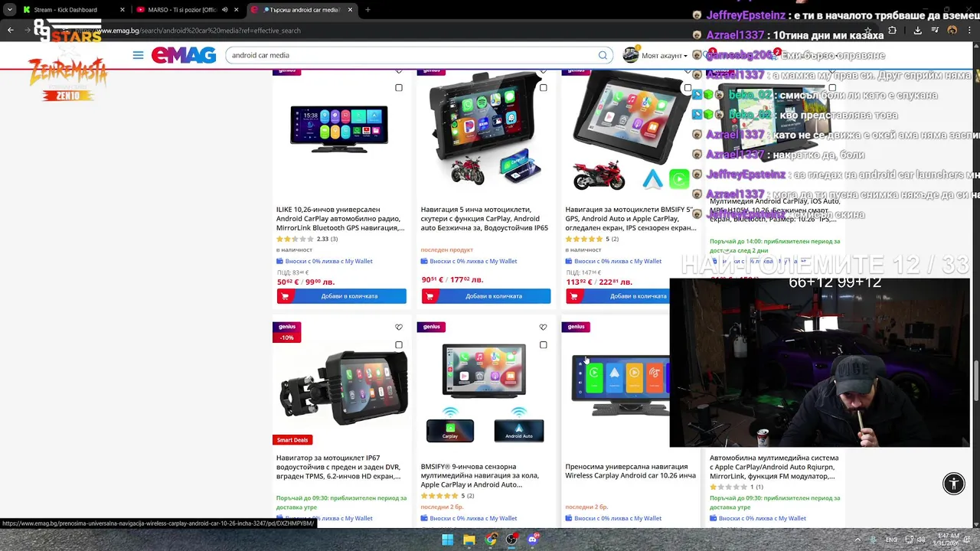Viewport: 980px width, 551px height.
Task: Open Автомобилна мултимедийна система product title
Action: coord(774,467)
